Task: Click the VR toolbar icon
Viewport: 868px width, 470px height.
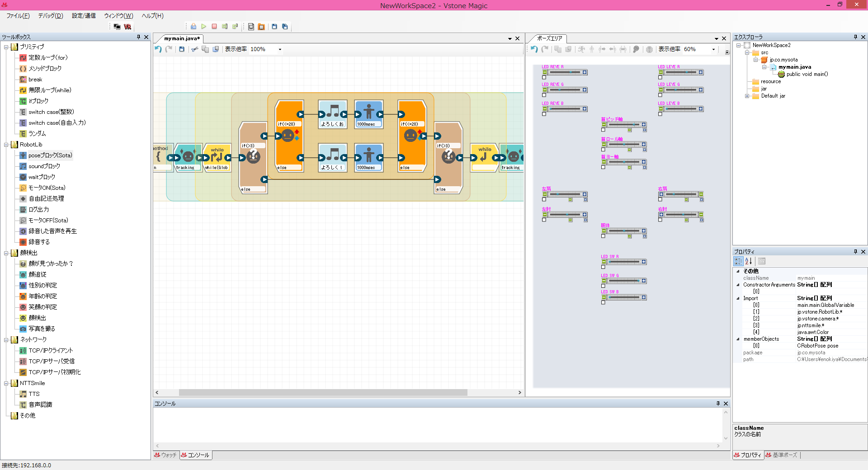Action: pos(127,27)
